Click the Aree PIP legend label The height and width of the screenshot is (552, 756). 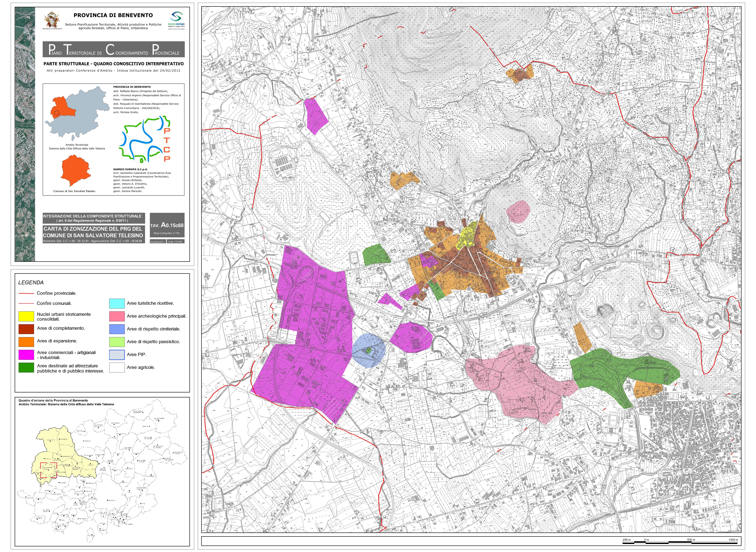137,354
